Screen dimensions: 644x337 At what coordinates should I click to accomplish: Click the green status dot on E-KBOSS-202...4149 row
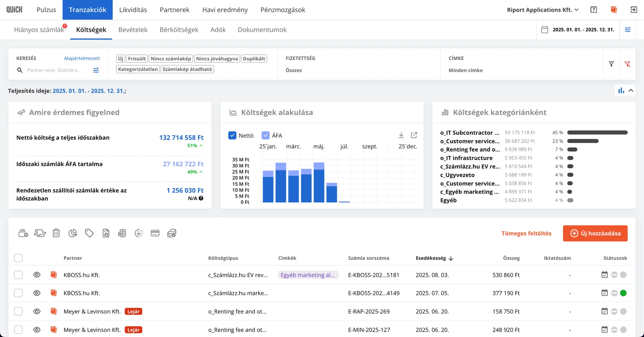coord(623,293)
